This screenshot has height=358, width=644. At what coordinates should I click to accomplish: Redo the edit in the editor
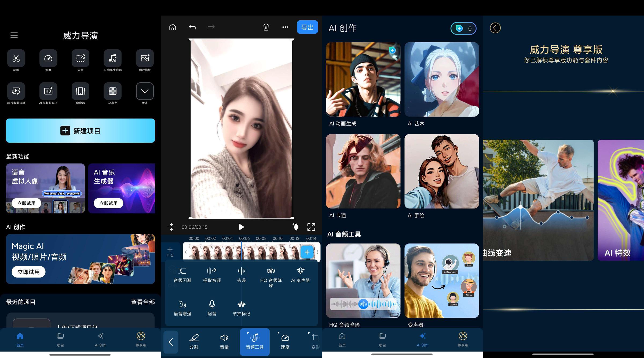[211, 27]
